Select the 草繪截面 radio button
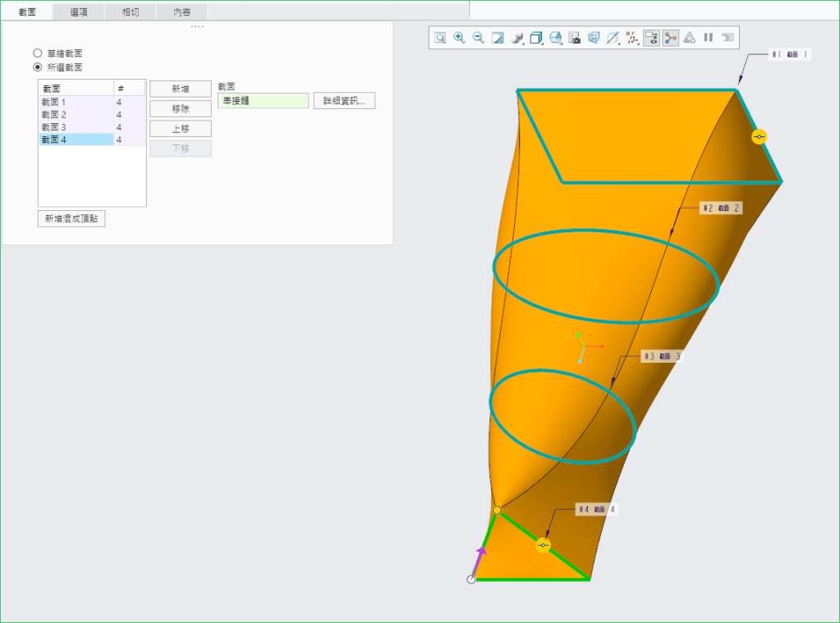 click(x=38, y=53)
